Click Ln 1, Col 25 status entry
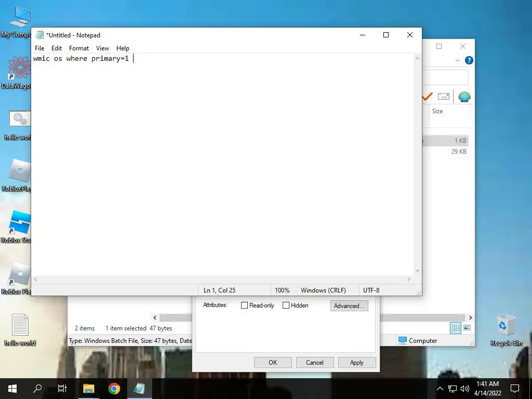 [x=219, y=290]
